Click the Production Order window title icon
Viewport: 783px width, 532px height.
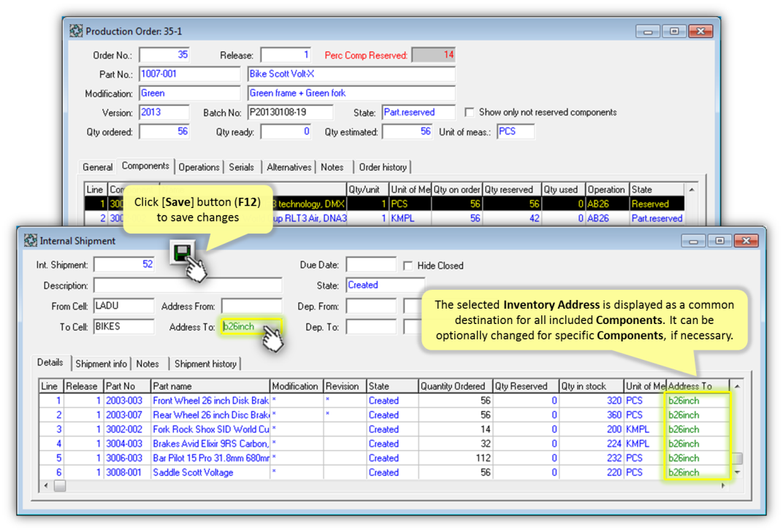click(76, 31)
